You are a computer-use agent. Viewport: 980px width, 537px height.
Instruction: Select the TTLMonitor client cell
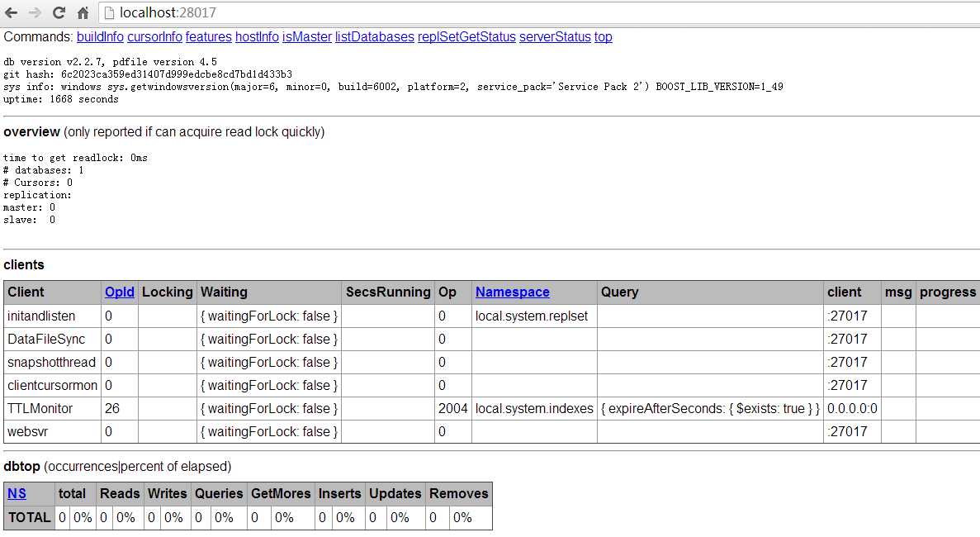(53, 408)
